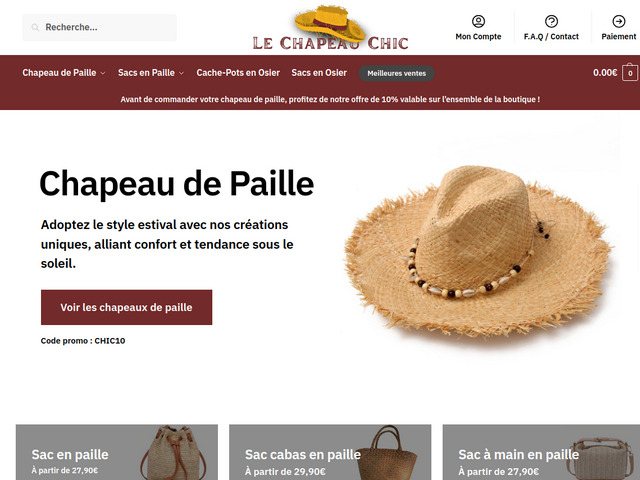
Task: Click the Paiement arrow icon
Action: pyautogui.click(x=619, y=21)
